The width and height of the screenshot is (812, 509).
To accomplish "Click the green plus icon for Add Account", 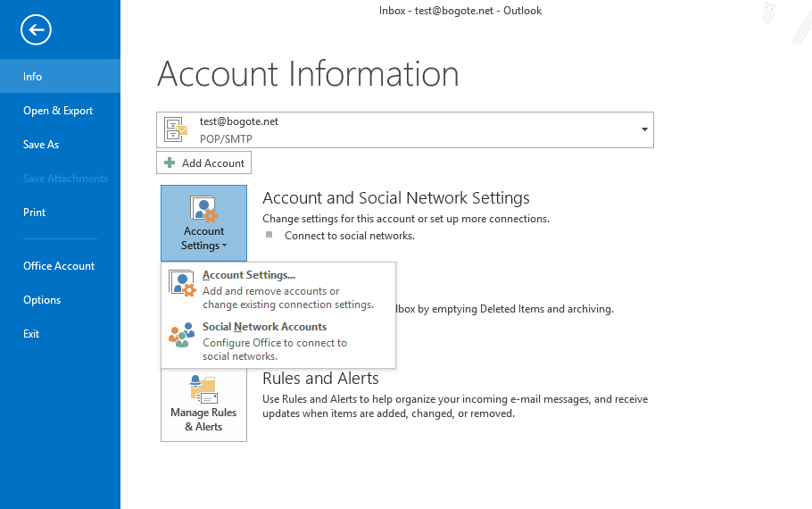I will pyautogui.click(x=170, y=163).
